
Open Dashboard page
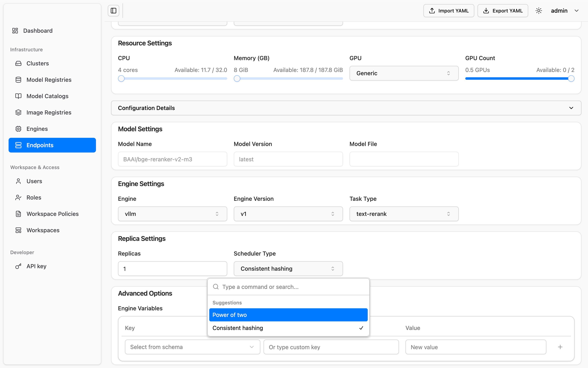(38, 31)
